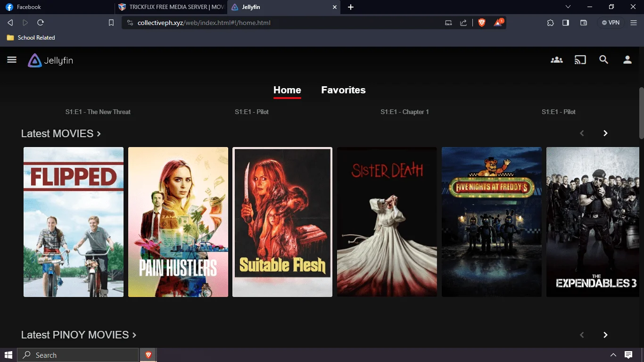Open Jellyfin search magnifier

tap(604, 60)
